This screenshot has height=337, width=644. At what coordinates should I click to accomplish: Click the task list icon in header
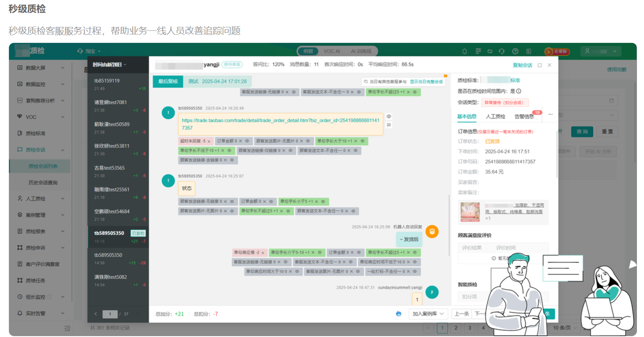click(478, 51)
